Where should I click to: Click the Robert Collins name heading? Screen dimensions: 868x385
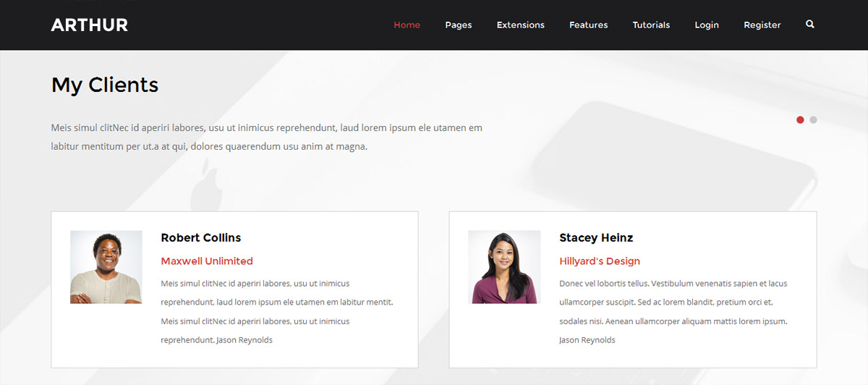pyautogui.click(x=201, y=237)
